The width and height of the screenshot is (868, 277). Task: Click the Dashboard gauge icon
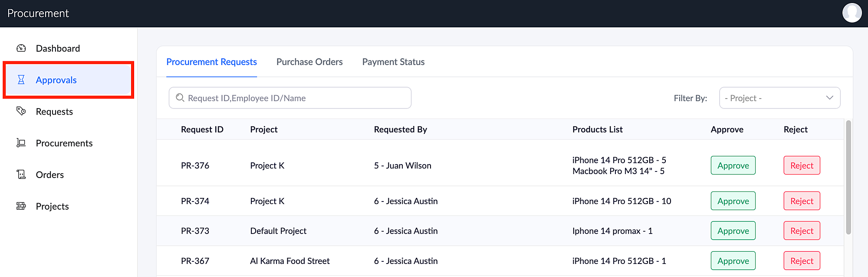(x=21, y=48)
